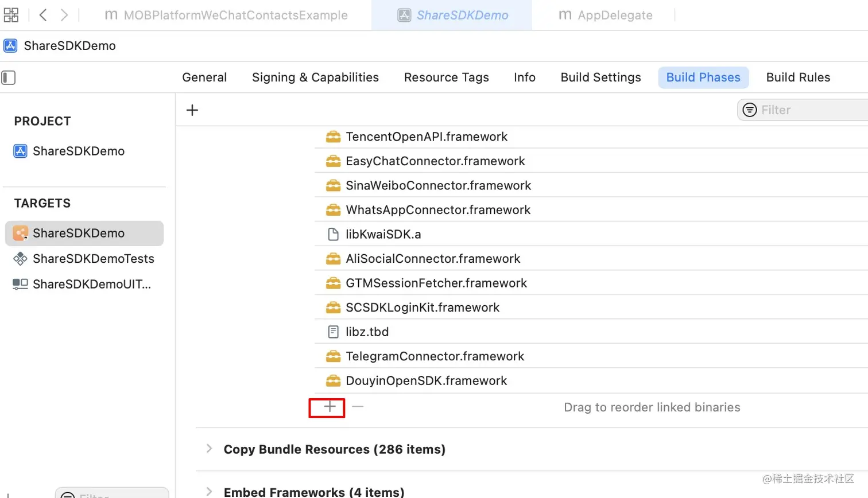Select the ShareSDKDemo target
The image size is (868, 498).
pyautogui.click(x=84, y=233)
